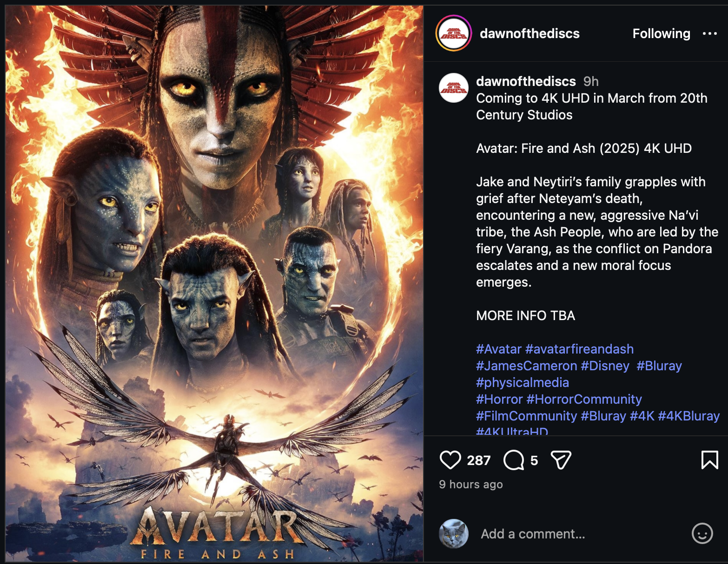Click the #physicalmedia hashtag

523,382
